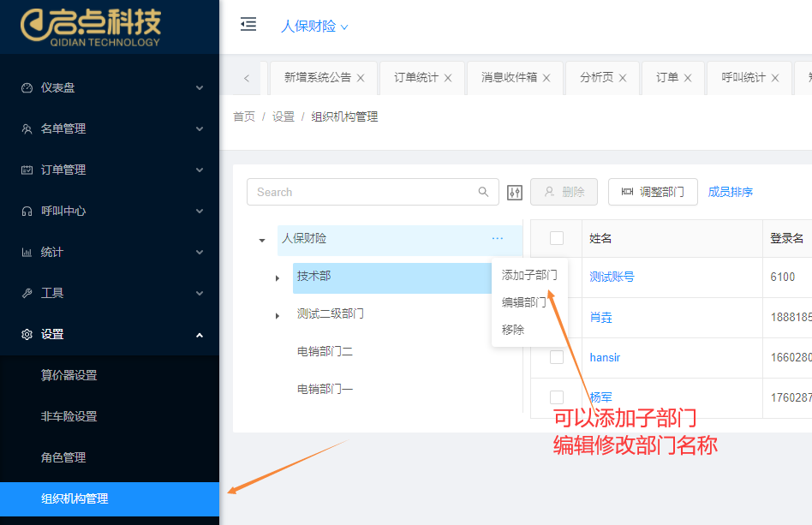Choose 添加子部门 from the context menu
This screenshot has height=525, width=812.
click(x=529, y=276)
